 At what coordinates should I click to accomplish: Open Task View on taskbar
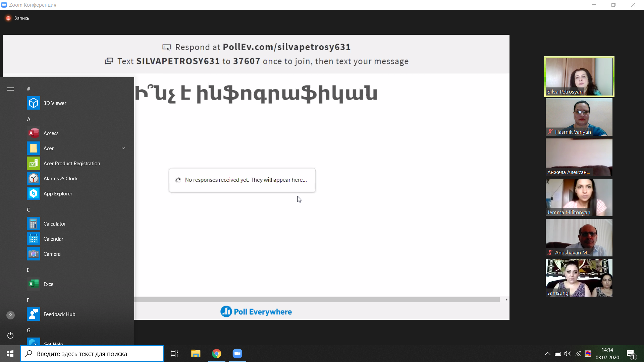[174, 354]
